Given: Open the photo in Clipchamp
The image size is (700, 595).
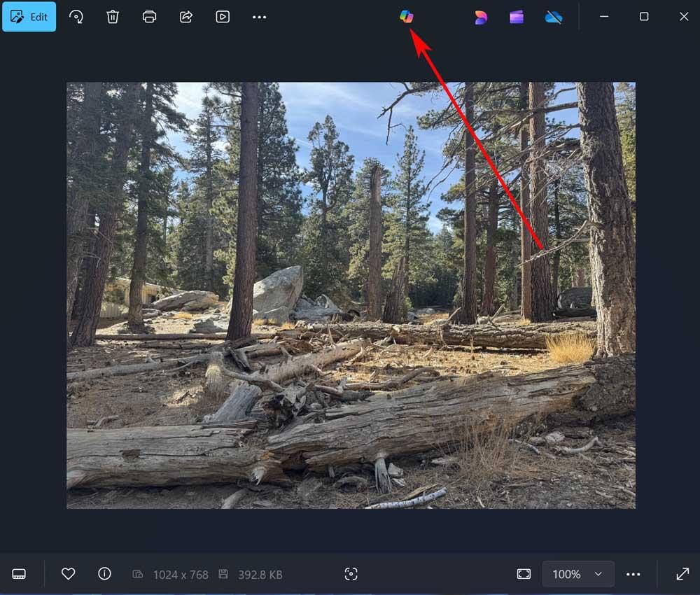Looking at the screenshot, I should 516,17.
